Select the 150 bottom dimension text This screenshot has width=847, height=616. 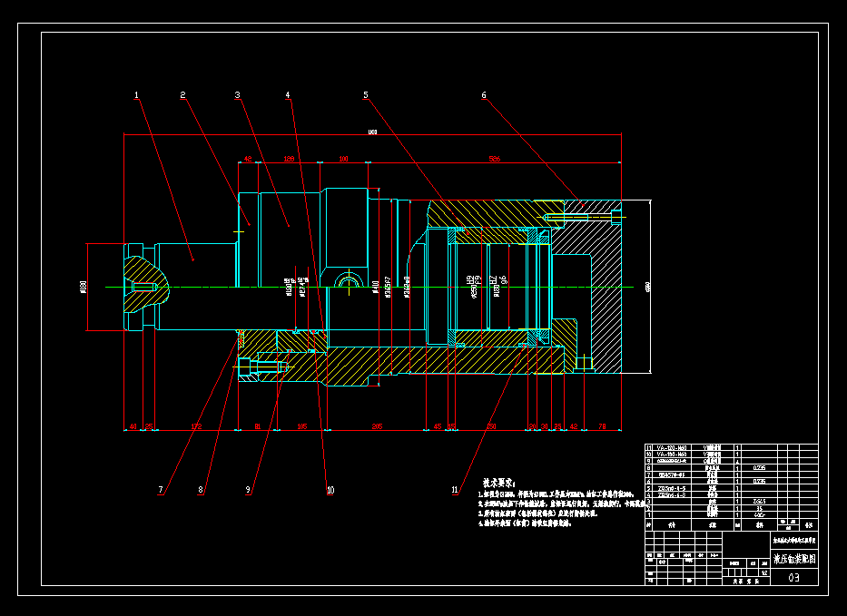point(490,426)
